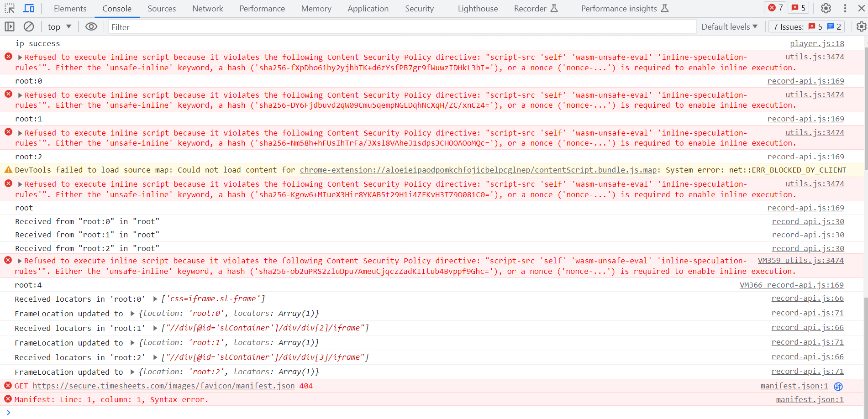The height and width of the screenshot is (419, 868).
Task: Clear the console output
Action: (x=29, y=27)
